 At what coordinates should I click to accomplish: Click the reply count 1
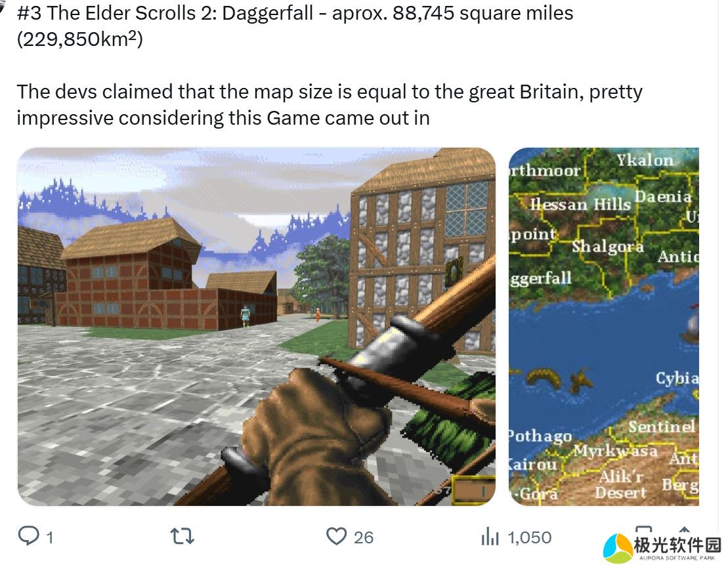(50, 537)
